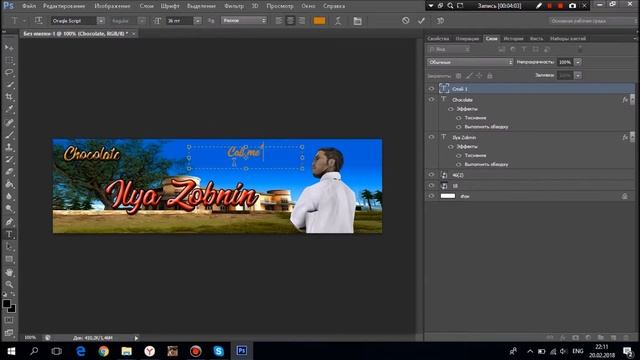This screenshot has width=640, height=360.
Task: Open layer effects fx on Ilya Zobnin layer
Action: pos(625,138)
